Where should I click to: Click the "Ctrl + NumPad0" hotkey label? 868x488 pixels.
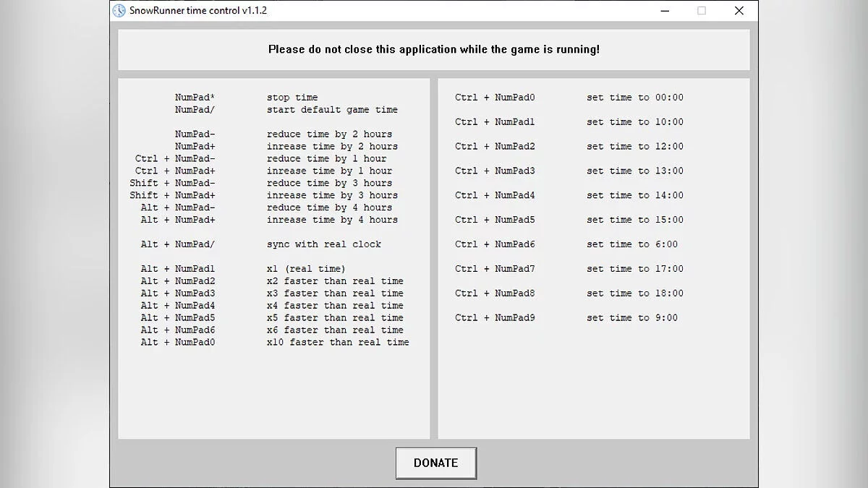coord(495,98)
